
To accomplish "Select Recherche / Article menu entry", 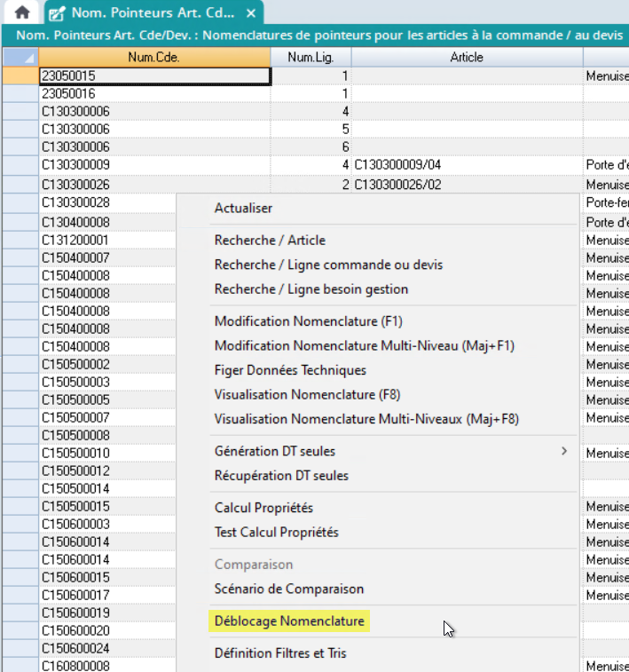I will click(270, 240).
